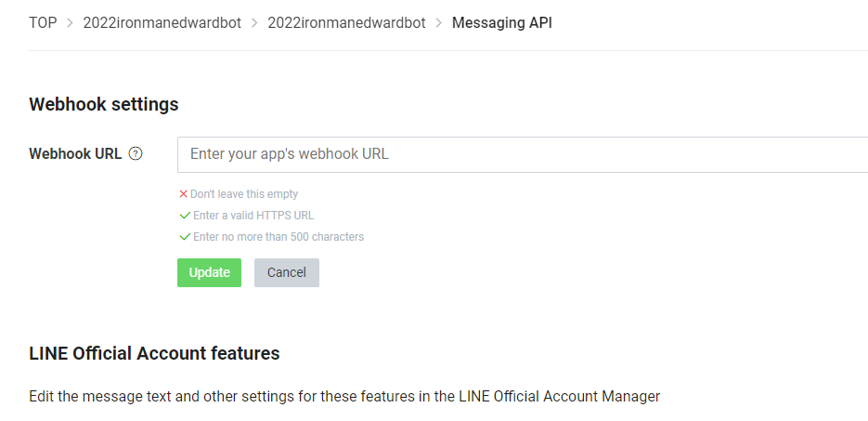Screen dimensions: 868x421
Task: Click the green check beside 500 characters rule
Action: (x=185, y=237)
